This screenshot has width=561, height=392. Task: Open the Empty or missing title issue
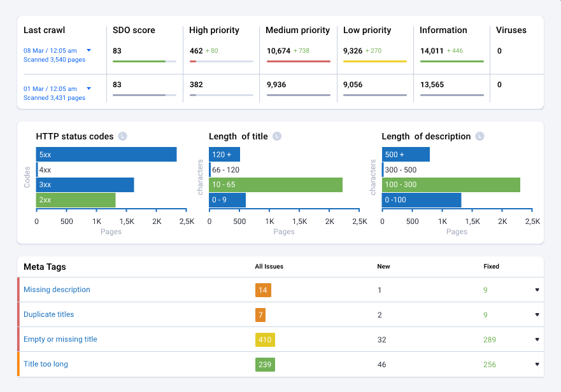tap(60, 339)
